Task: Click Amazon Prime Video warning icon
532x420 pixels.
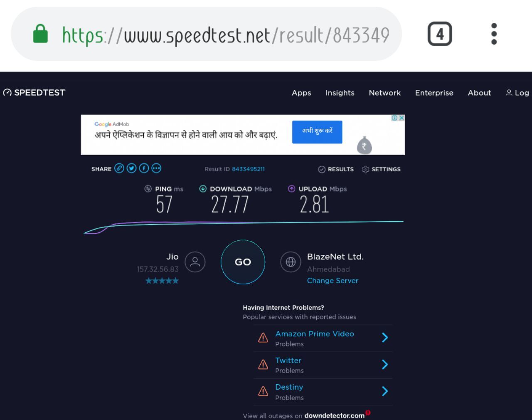Action: 263,338
